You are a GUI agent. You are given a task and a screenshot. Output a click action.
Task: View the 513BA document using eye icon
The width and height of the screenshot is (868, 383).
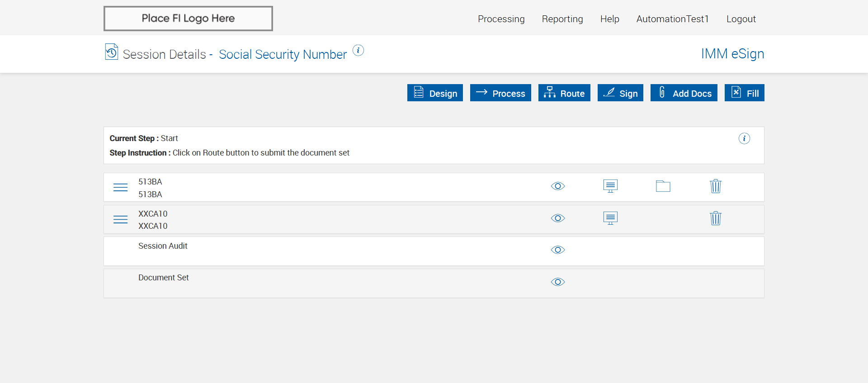pos(558,186)
